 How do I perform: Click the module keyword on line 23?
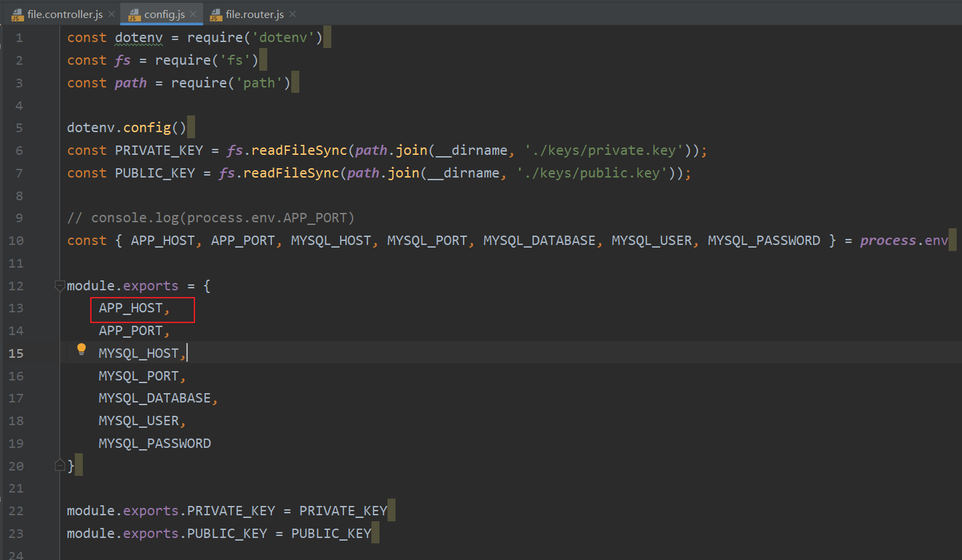tap(91, 533)
